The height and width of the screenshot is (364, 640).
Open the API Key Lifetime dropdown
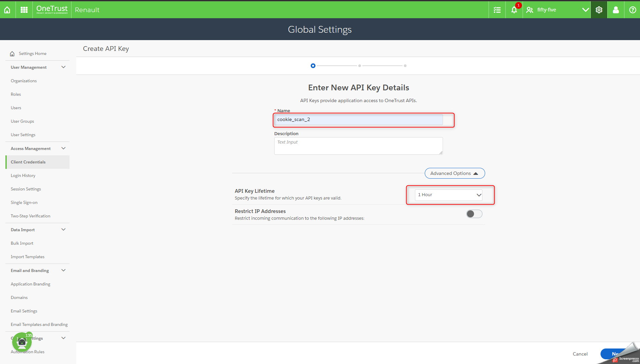pos(448,195)
